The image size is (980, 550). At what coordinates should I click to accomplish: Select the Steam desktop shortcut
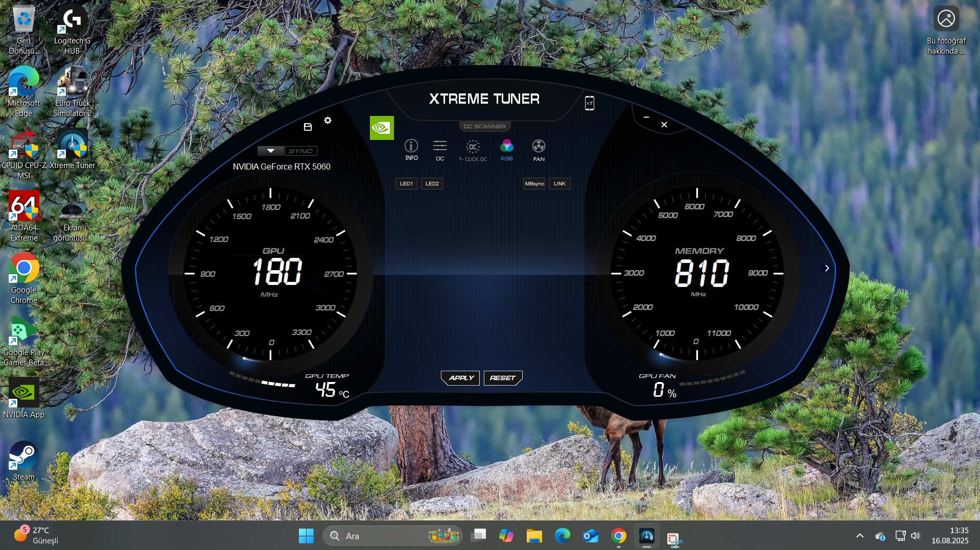[x=24, y=461]
